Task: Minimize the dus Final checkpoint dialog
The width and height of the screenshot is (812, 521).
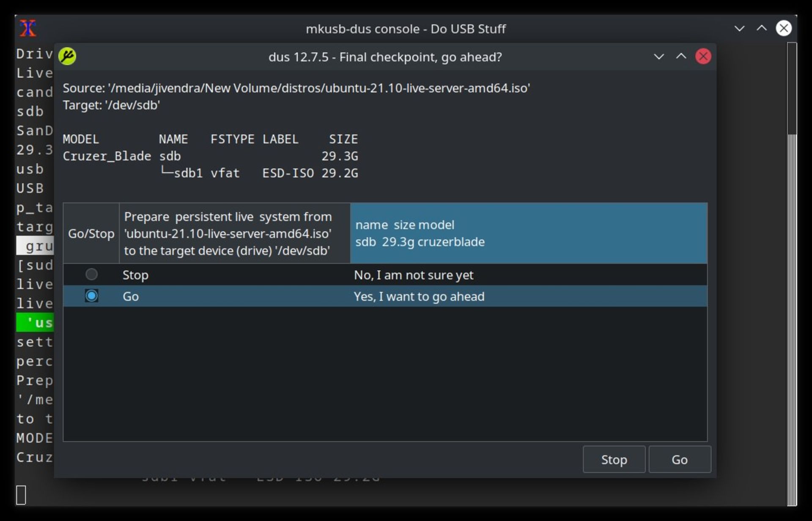Action: point(659,56)
